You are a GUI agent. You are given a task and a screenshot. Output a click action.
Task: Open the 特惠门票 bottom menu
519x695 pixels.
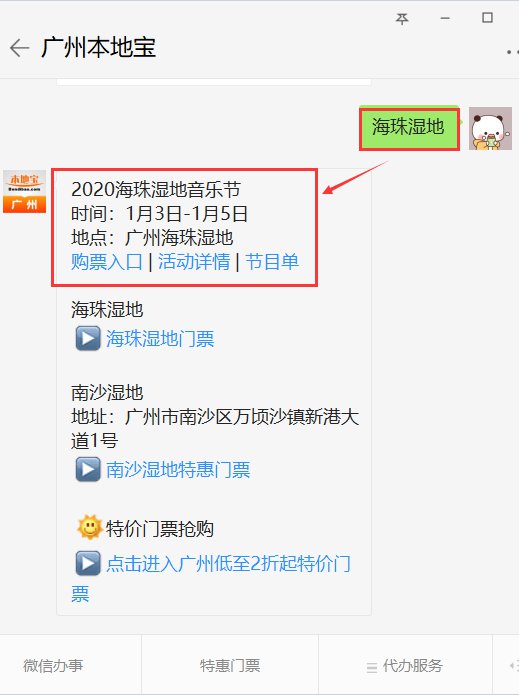230,665
